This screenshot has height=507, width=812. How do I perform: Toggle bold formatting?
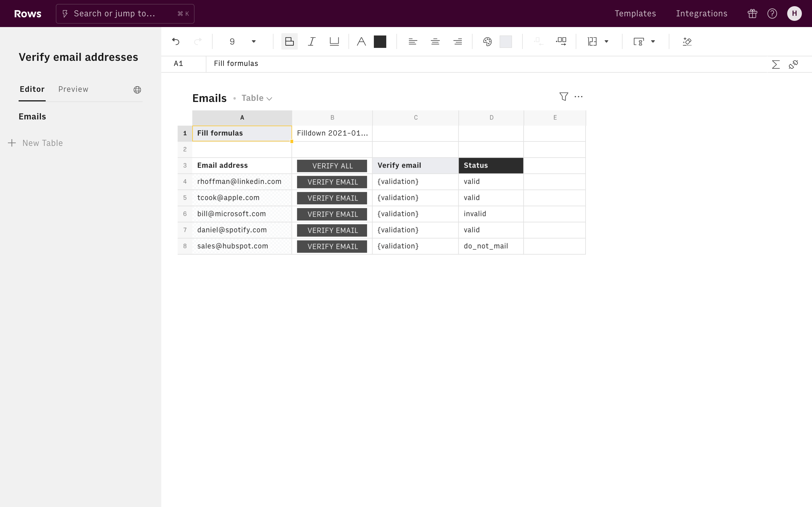[289, 42]
